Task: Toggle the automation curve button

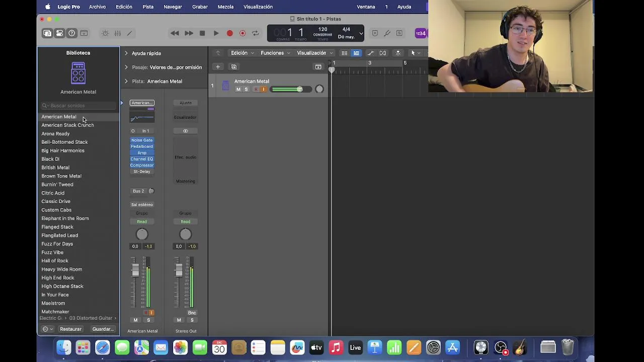Action: (371, 53)
